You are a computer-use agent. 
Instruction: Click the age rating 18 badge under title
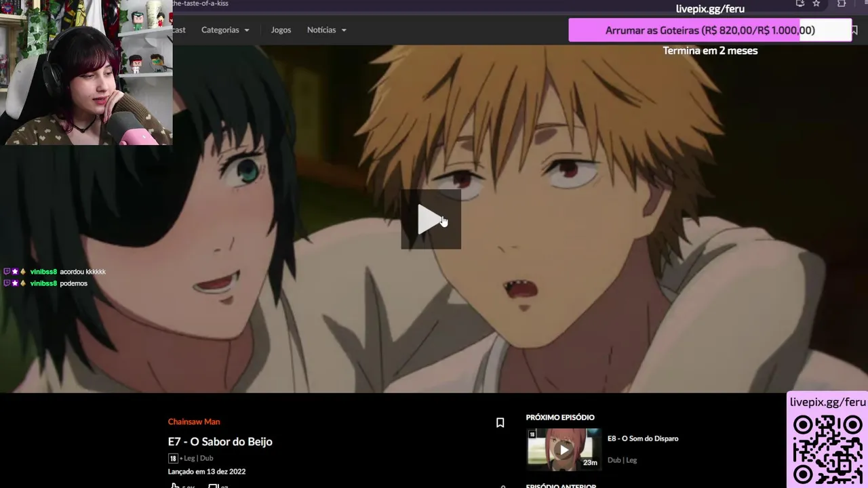click(x=173, y=458)
